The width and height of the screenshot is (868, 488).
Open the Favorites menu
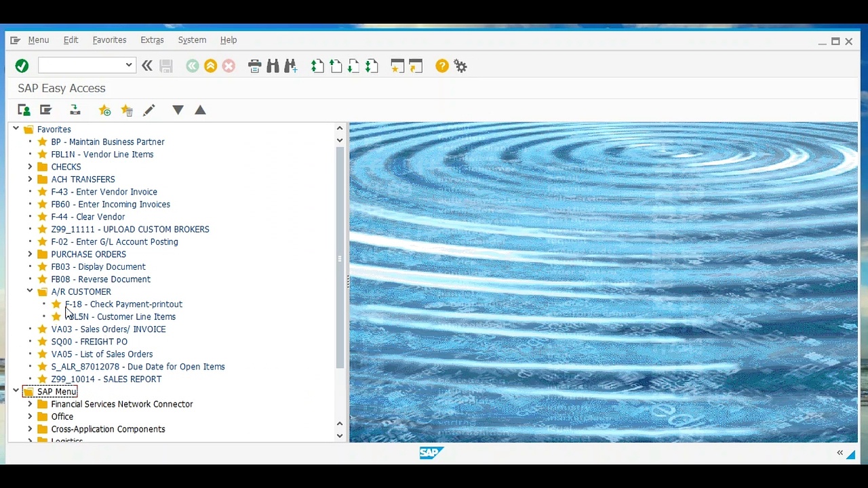click(x=109, y=40)
